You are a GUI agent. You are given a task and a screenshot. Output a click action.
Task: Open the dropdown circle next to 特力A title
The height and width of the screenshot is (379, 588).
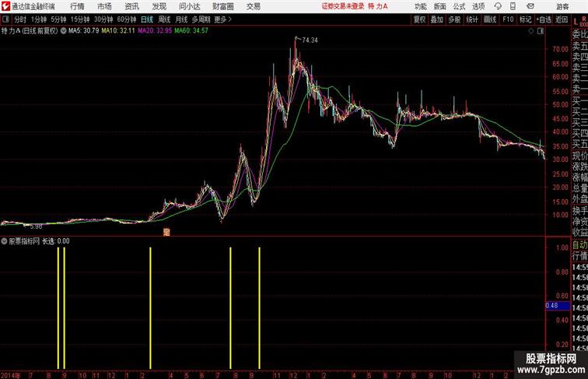tap(63, 31)
